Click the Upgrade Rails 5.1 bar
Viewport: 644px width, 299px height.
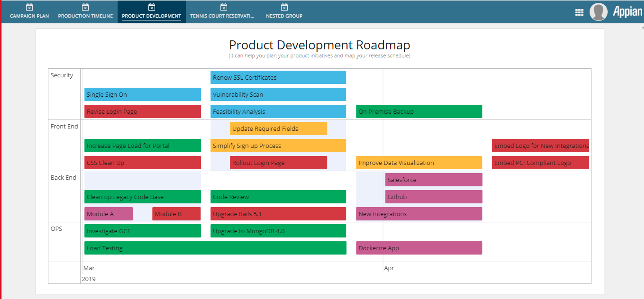pos(278,214)
